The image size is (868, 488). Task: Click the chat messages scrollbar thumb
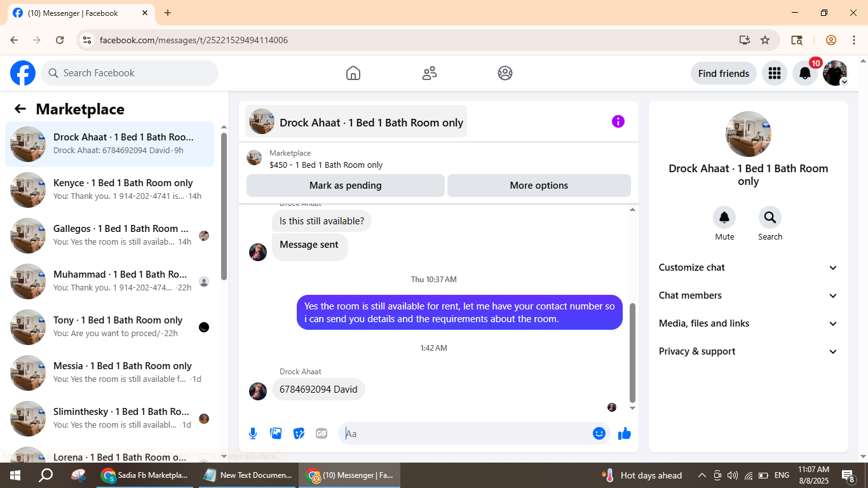[632, 353]
